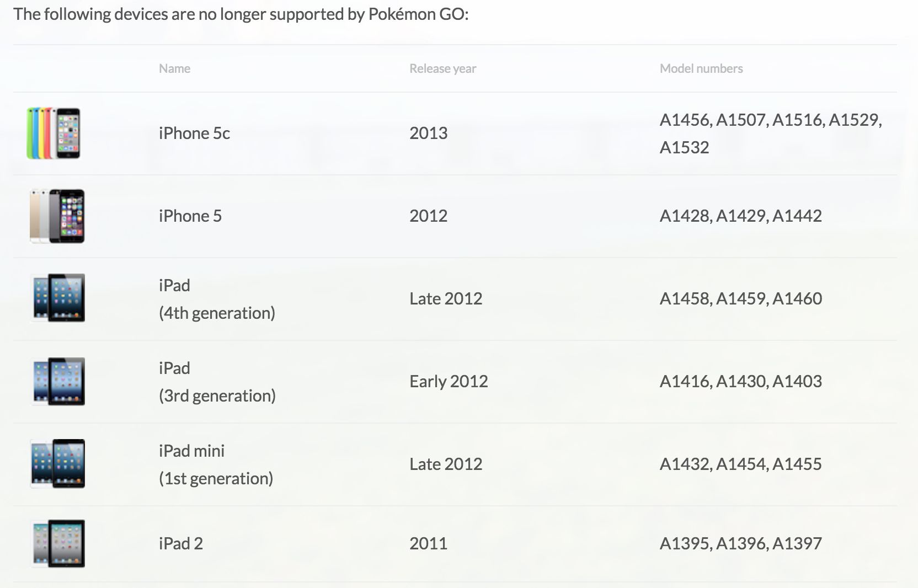Select the iPhone 5c name text
The height and width of the screenshot is (588, 918).
click(x=194, y=133)
